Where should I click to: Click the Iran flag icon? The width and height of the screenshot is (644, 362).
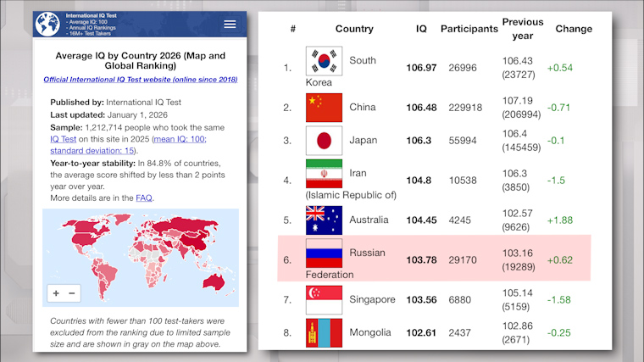point(323,174)
